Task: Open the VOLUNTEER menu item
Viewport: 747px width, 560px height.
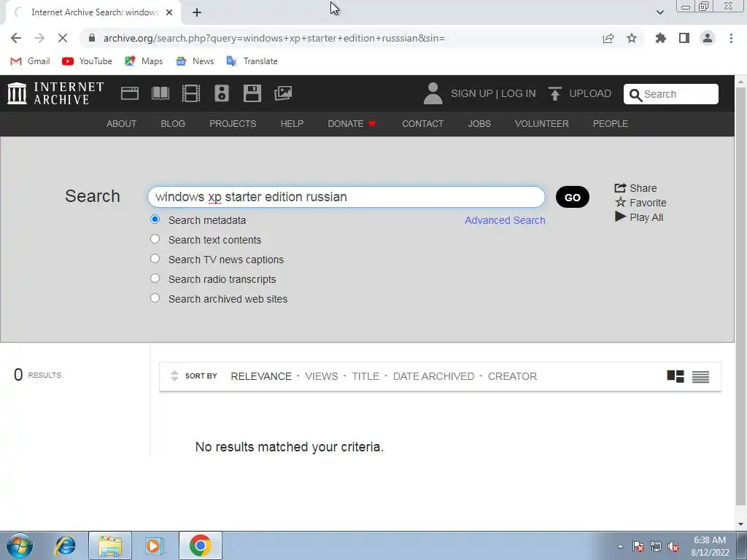Action: 542,124
